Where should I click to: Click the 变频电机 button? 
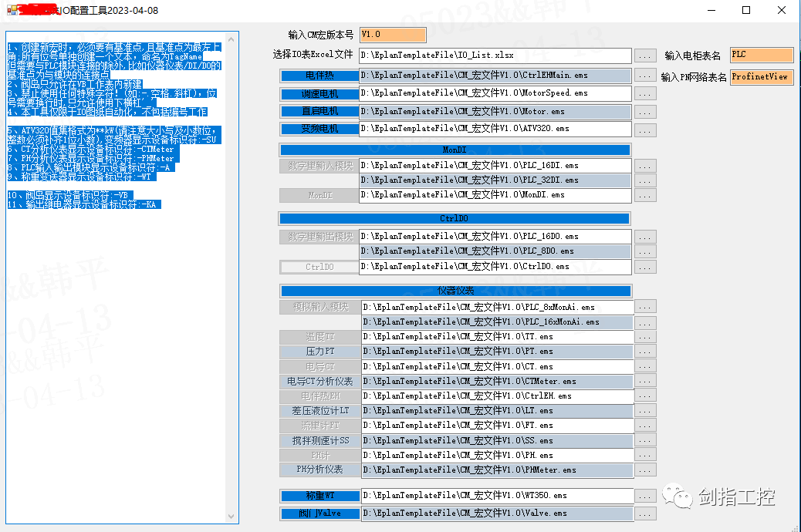[319, 129]
